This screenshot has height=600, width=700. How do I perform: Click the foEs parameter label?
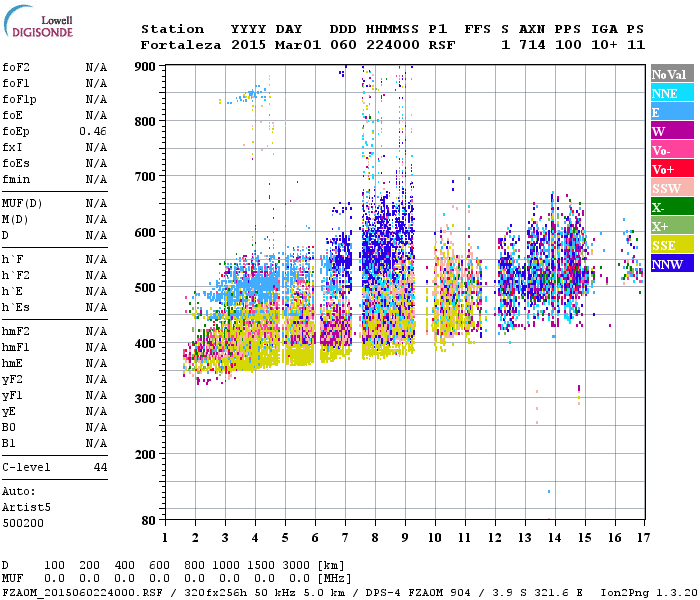pyautogui.click(x=16, y=163)
